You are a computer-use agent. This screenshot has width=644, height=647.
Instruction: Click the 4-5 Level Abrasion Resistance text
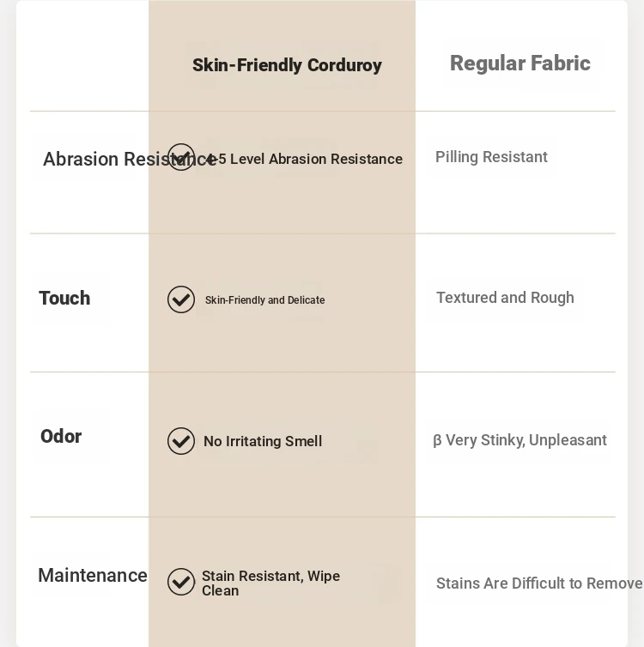pos(311,160)
